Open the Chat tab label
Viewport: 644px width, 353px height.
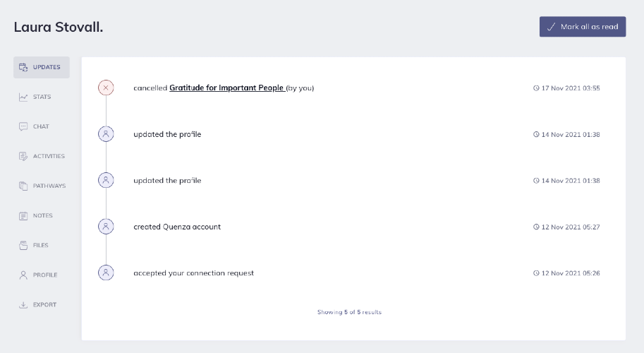[41, 126]
